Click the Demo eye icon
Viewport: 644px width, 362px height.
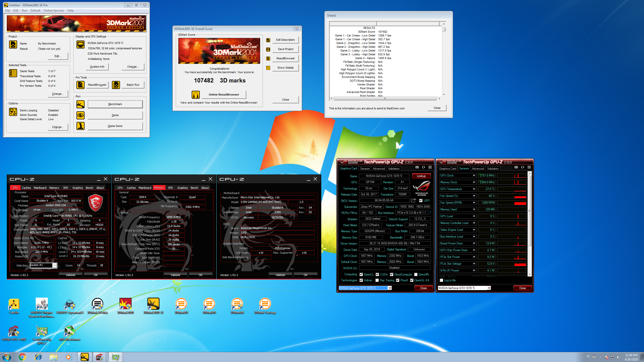(80, 115)
